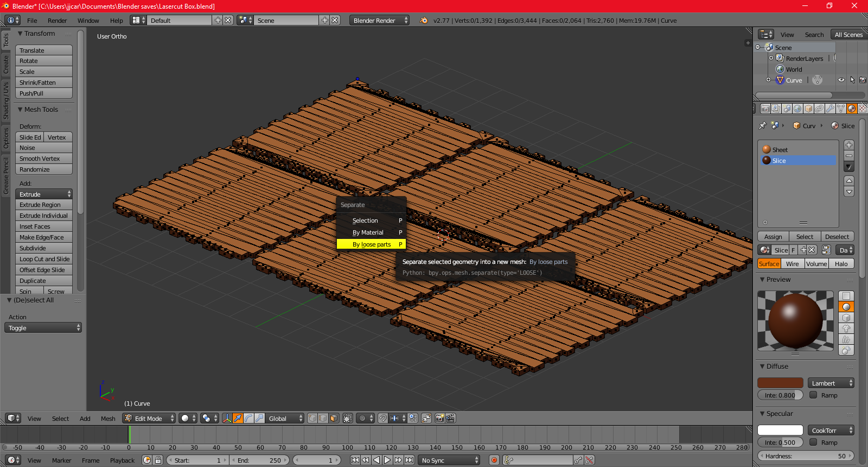868x467 pixels.
Task: Select By loose parts separate option
Action: (371, 244)
